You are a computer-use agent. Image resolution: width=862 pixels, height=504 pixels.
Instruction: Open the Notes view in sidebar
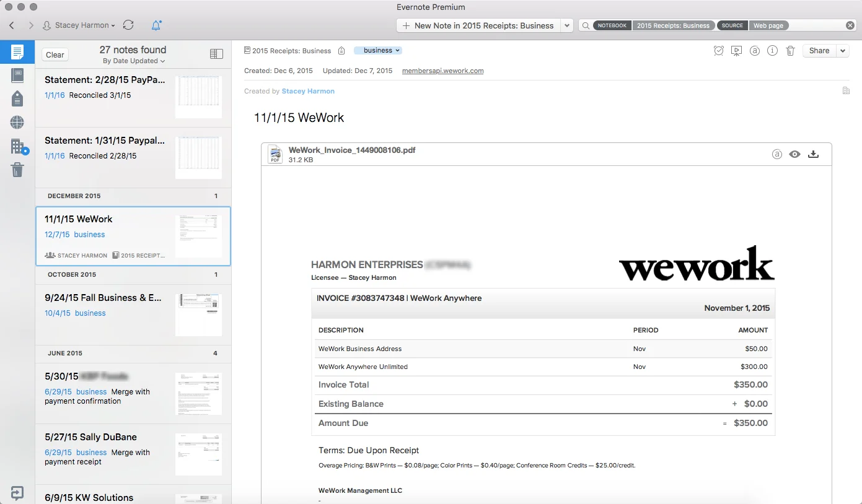click(x=17, y=52)
